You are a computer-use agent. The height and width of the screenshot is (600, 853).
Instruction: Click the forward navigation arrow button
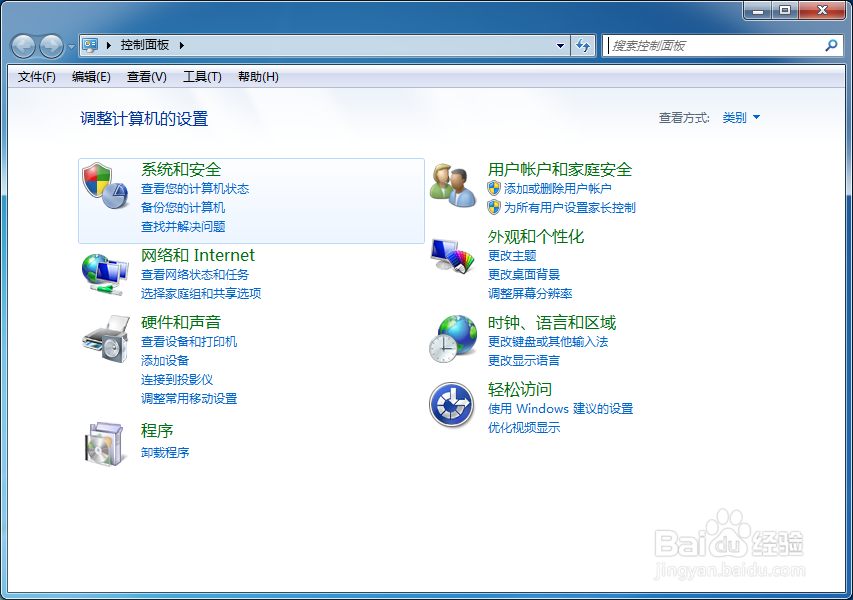52,46
